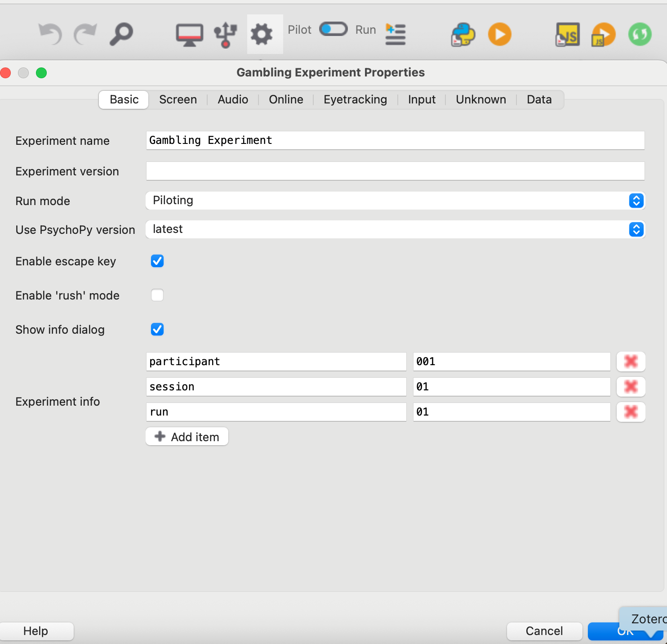This screenshot has width=667, height=644.
Task: Check Enable 'rush' mode checkbox
Action: [x=157, y=295]
